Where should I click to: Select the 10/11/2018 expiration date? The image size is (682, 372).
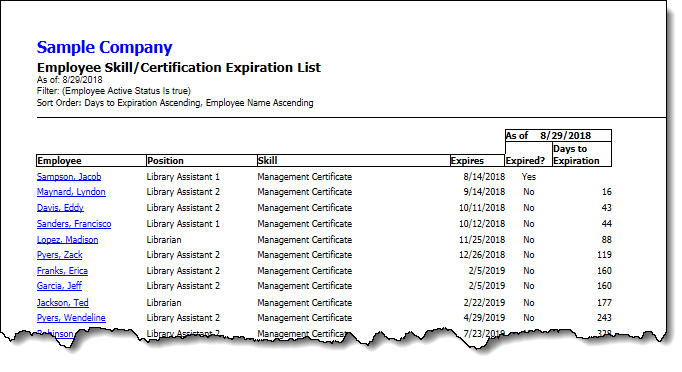[x=482, y=208]
